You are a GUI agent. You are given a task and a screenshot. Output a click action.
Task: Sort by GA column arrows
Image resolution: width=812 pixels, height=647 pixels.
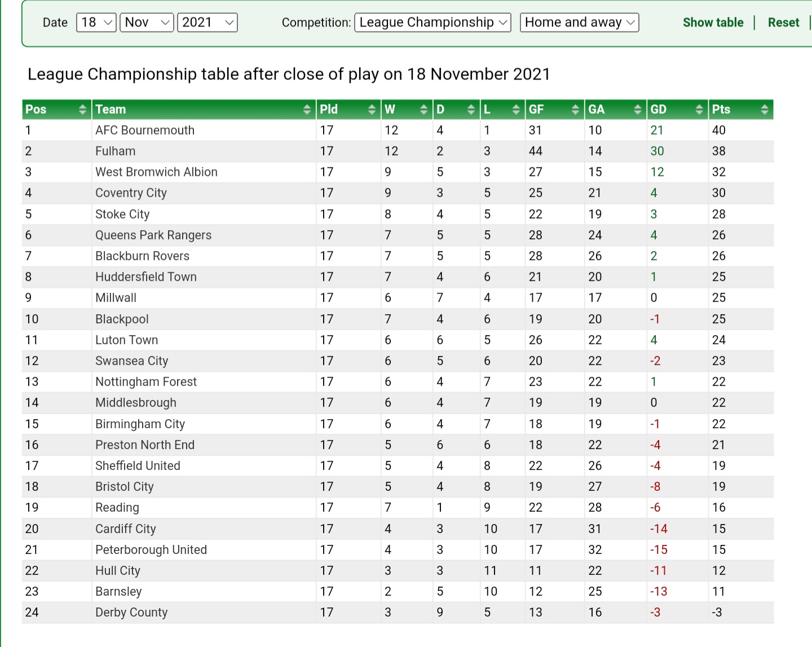tap(638, 109)
